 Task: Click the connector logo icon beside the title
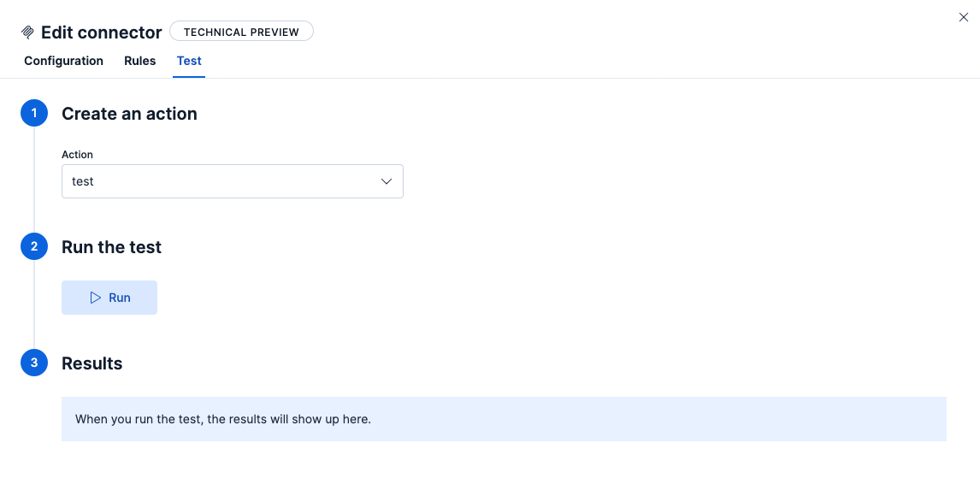tap(27, 32)
